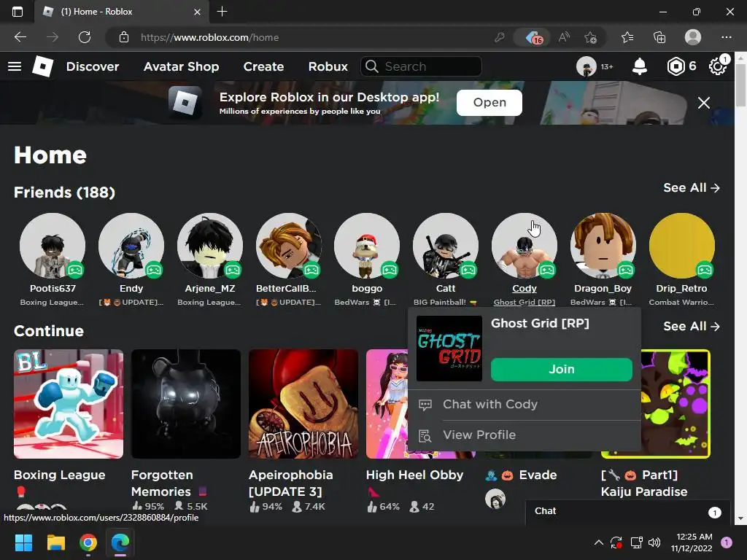Open the Evade game title
747x560 pixels.
click(x=538, y=475)
